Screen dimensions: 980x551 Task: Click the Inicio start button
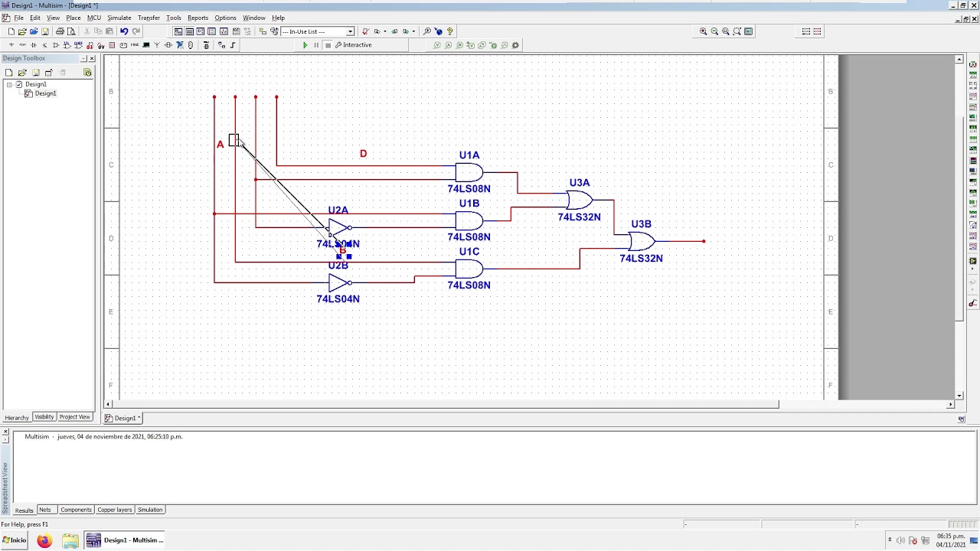pos(14,540)
